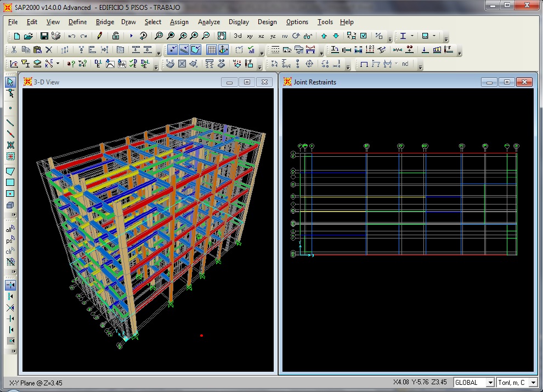Click the Delete X icon

click(49, 50)
